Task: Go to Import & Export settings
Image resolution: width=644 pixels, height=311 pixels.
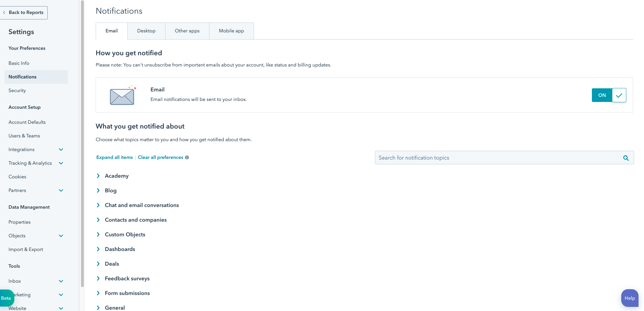Action: pos(26,249)
